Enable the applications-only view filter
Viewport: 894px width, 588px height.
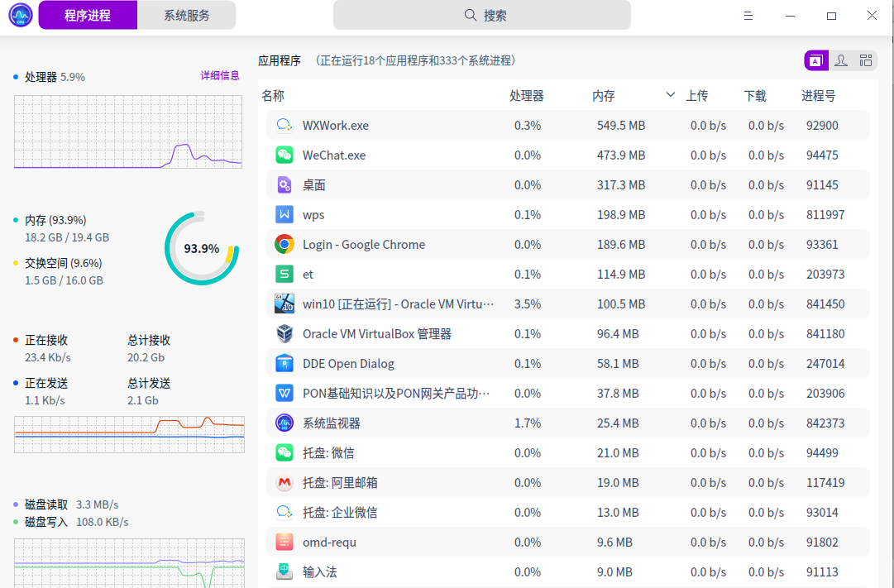click(816, 60)
